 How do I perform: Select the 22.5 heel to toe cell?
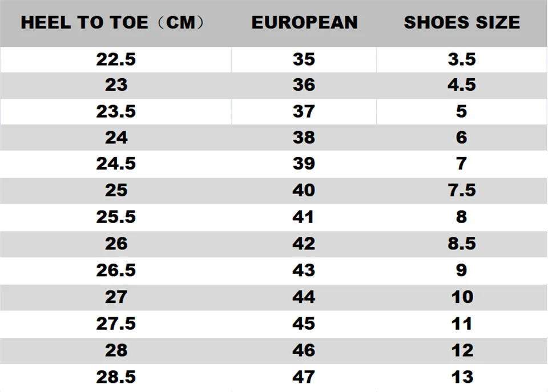click(x=116, y=59)
